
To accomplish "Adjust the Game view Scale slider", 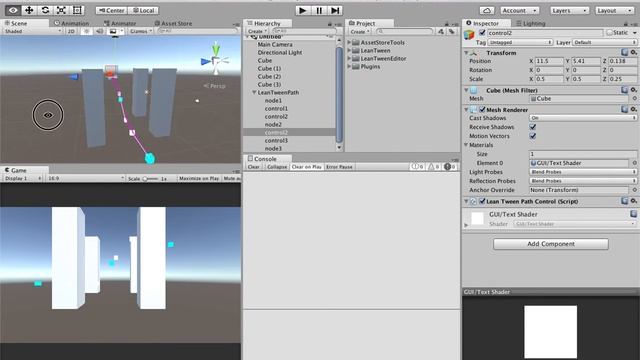I will pos(149,178).
